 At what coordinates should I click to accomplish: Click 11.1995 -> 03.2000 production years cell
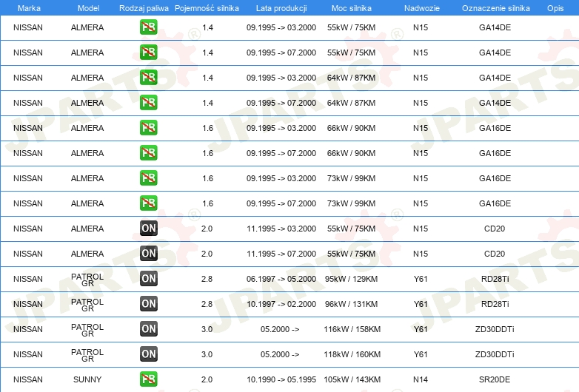(281, 229)
